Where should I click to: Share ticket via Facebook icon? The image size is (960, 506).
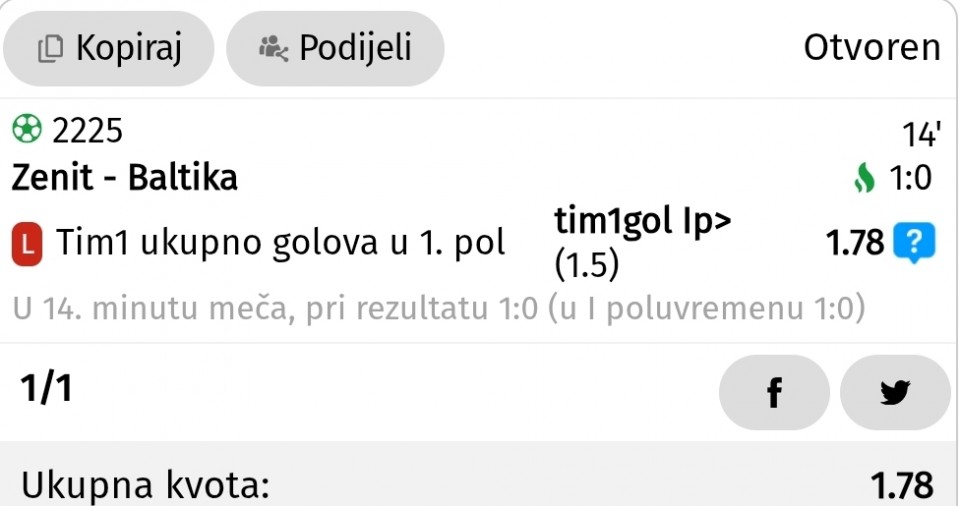pos(774,392)
